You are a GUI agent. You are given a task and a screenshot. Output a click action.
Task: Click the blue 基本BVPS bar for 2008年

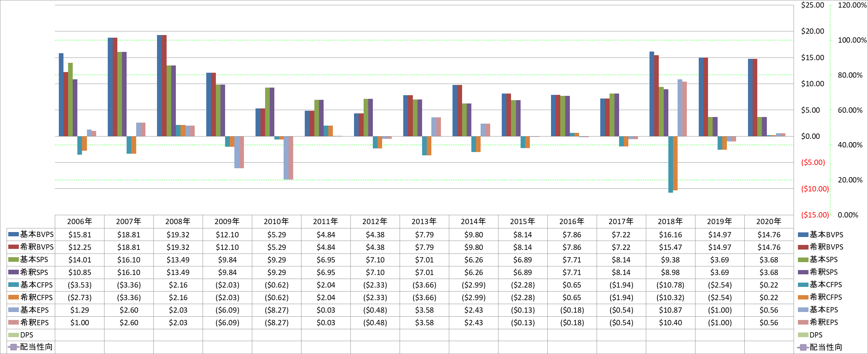pos(159,86)
